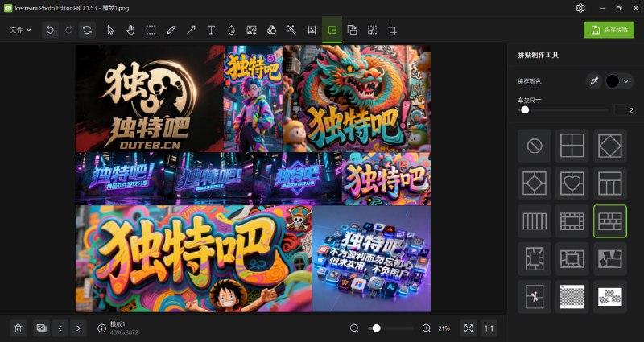The height and width of the screenshot is (342, 644).
Task: Choose the landscape center-frame mosaic layout
Action: 572,259
